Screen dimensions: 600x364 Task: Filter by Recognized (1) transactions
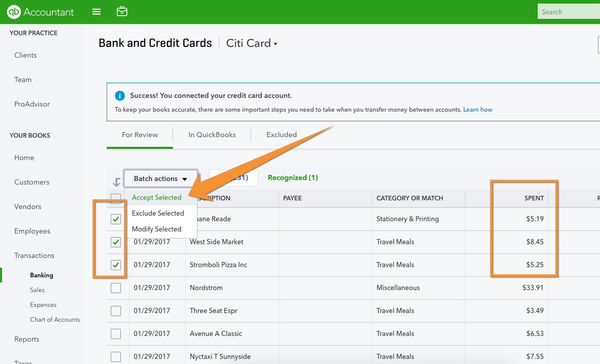pos(293,177)
